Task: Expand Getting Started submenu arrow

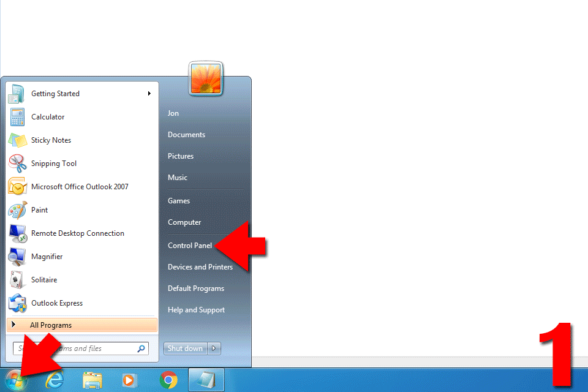Action: pos(149,94)
